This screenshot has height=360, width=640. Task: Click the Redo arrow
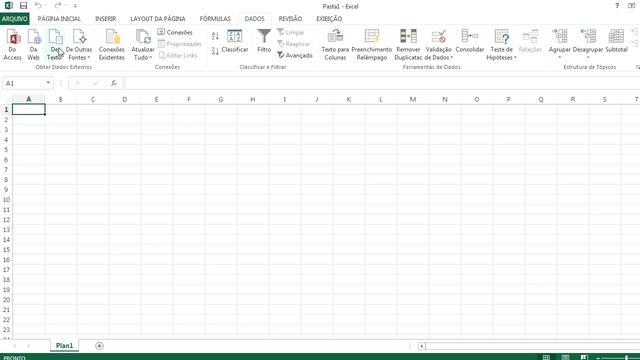[58, 6]
